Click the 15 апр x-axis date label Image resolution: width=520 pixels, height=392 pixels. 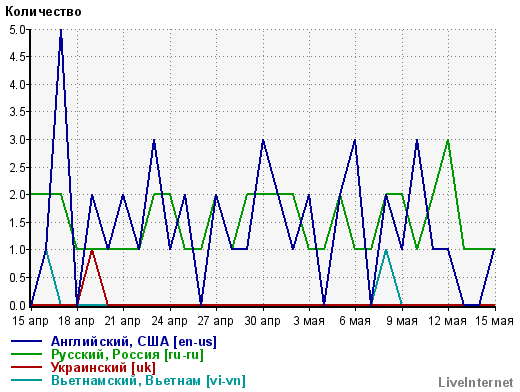(x=30, y=321)
